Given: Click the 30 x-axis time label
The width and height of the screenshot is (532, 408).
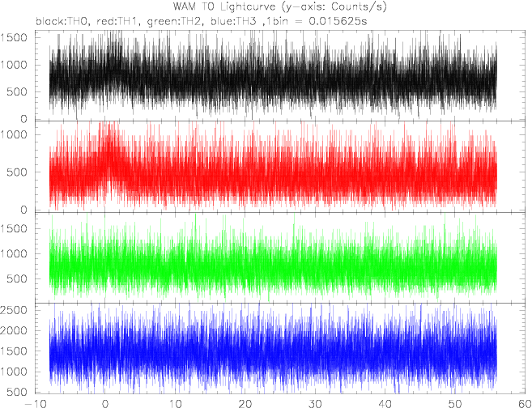Looking at the screenshot, I should (315, 404).
